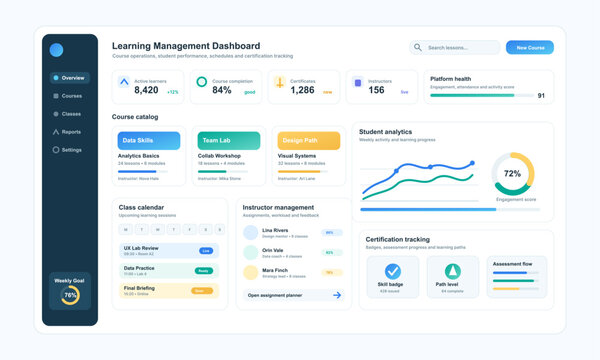Click the New Course button
Screen dimensions: 600x360
click(530, 47)
